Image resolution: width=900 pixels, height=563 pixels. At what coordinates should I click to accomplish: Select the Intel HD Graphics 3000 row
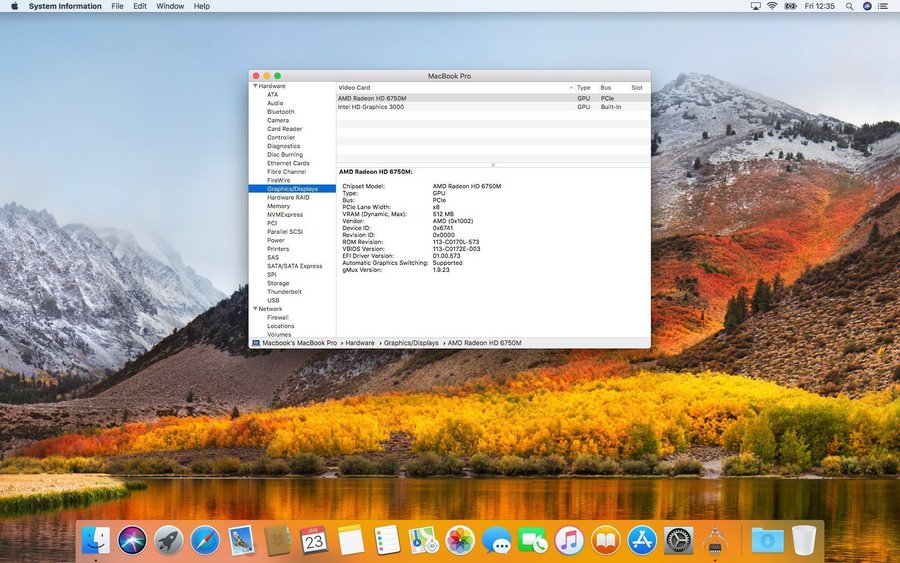click(371, 107)
